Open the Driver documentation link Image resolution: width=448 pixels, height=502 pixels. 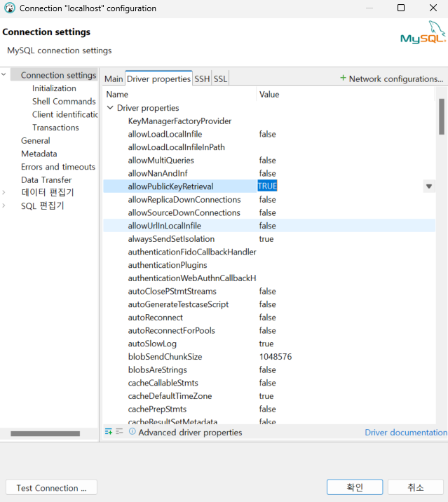(406, 432)
